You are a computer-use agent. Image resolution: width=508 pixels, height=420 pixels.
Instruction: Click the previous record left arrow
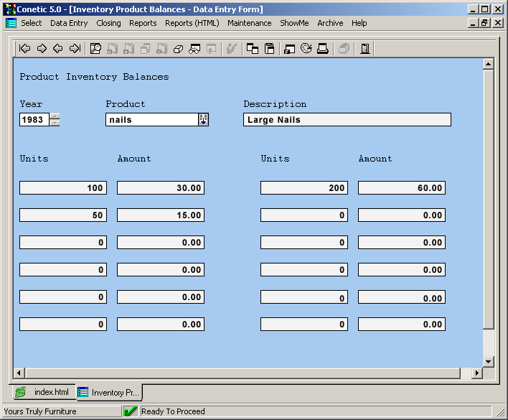tap(58, 49)
